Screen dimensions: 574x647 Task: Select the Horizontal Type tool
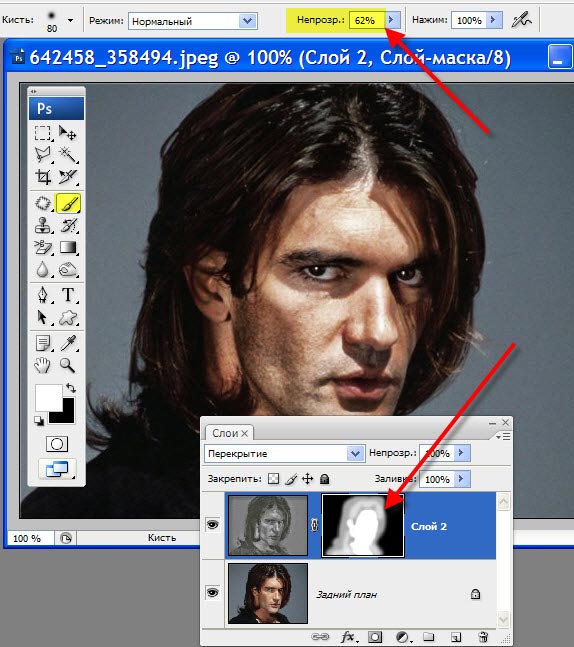[68, 295]
